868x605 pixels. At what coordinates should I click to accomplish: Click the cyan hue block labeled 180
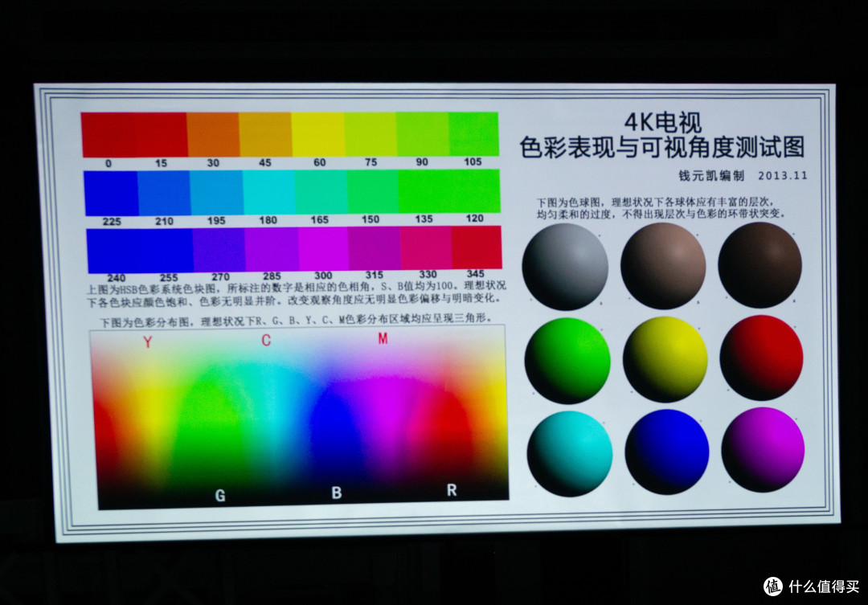pos(268,193)
